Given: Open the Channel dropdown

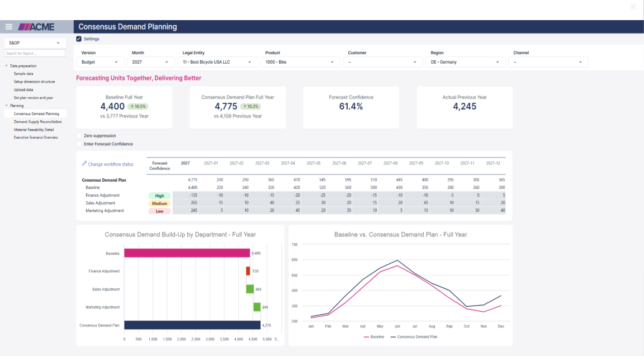Looking at the screenshot, I should point(548,62).
